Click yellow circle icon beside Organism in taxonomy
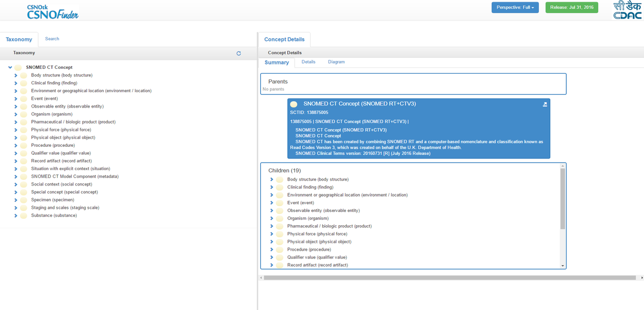The height and width of the screenshot is (310, 644). coord(24,114)
